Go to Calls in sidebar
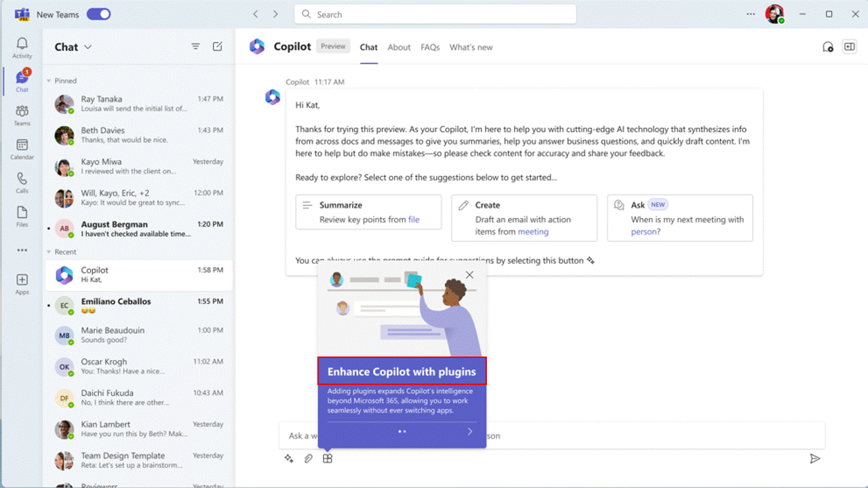The height and width of the screenshot is (488, 868). tap(22, 182)
